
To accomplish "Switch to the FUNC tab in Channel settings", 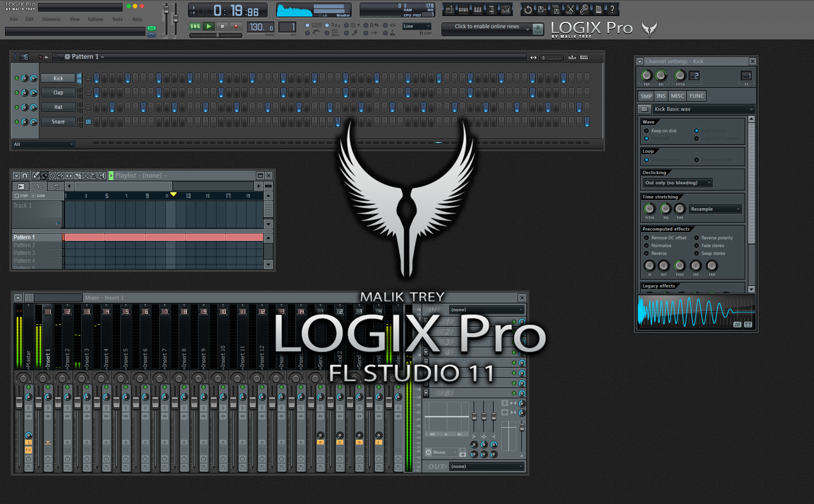I will click(x=696, y=96).
